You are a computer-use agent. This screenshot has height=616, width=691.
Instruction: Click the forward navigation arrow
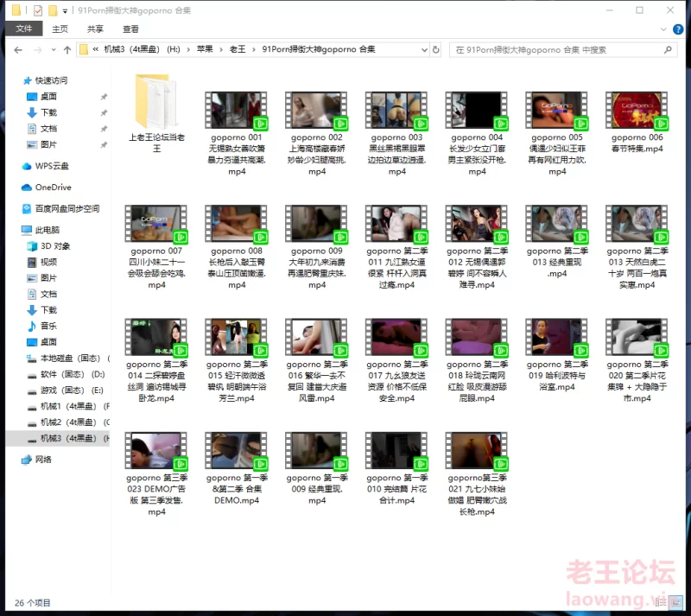[x=38, y=50]
